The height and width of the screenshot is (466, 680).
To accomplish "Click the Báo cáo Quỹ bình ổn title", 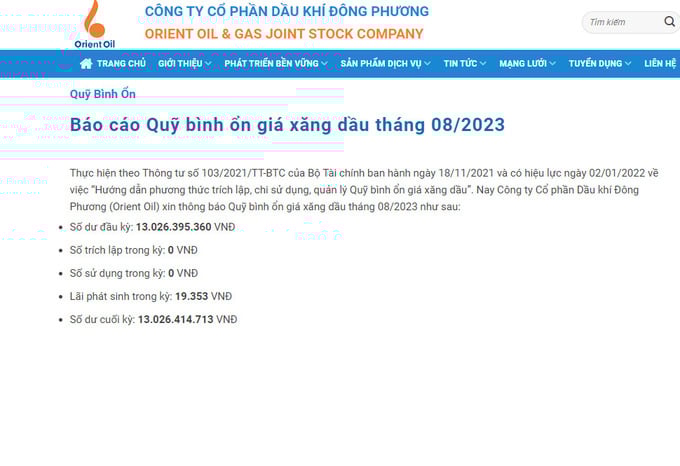I will [x=287, y=125].
